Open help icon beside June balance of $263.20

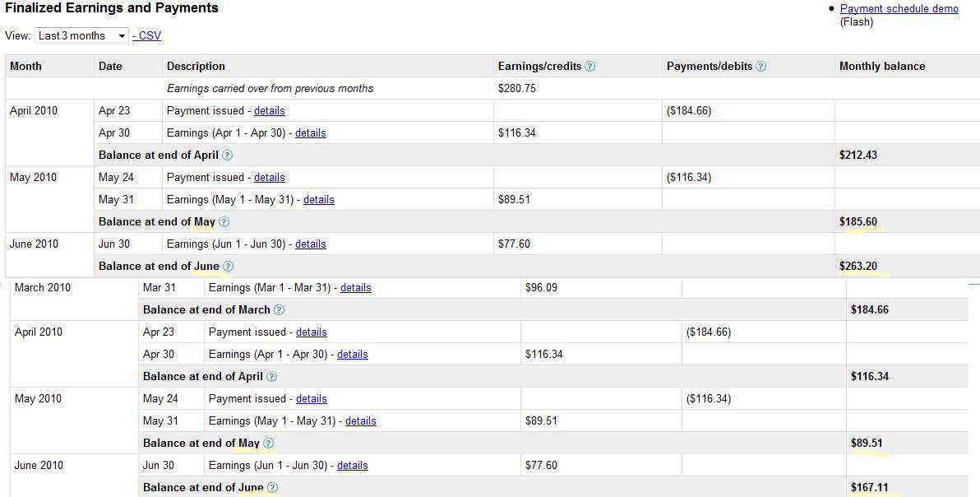[228, 267]
